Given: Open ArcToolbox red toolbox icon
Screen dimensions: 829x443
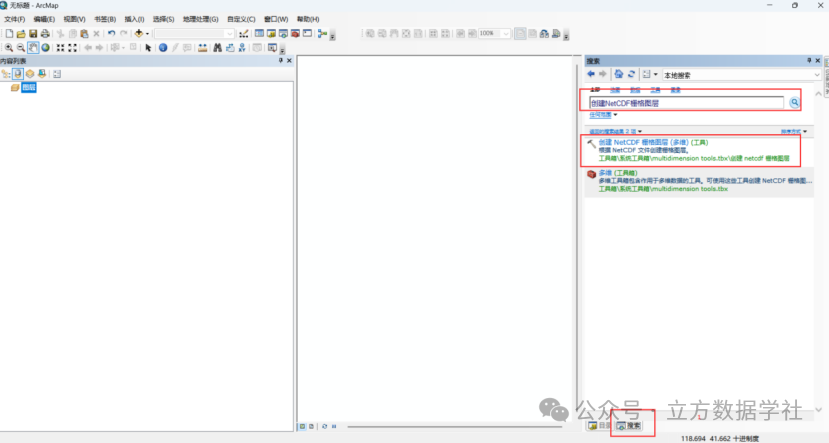Looking at the screenshot, I should [296, 34].
